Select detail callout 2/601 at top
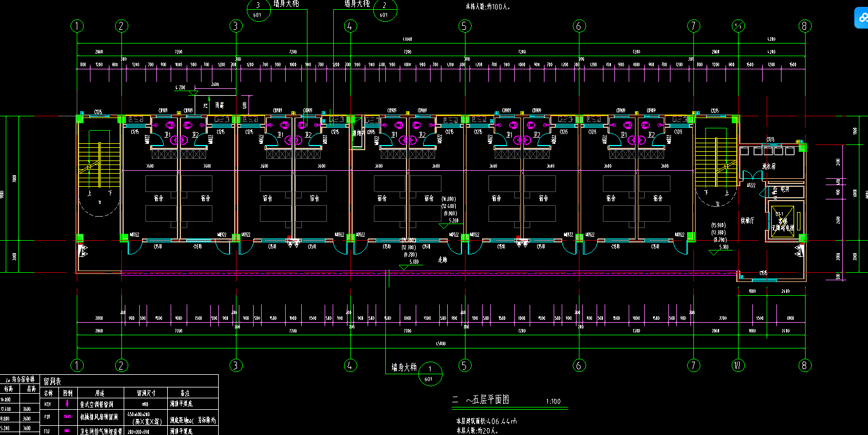 click(x=384, y=10)
